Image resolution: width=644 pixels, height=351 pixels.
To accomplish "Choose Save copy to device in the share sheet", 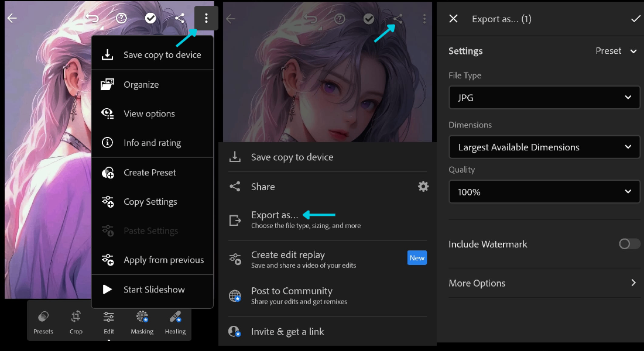I will pyautogui.click(x=327, y=157).
